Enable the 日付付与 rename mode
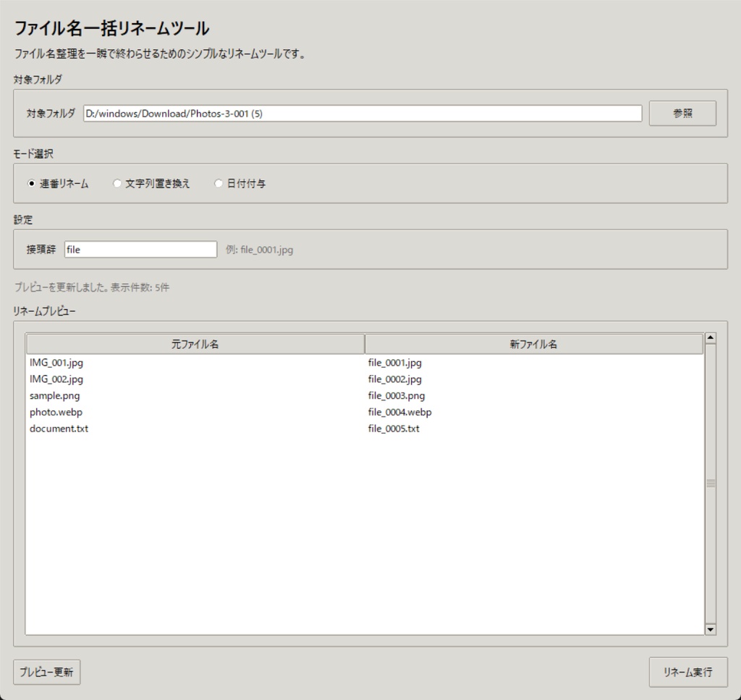Screen dimensions: 741x700 [x=219, y=183]
